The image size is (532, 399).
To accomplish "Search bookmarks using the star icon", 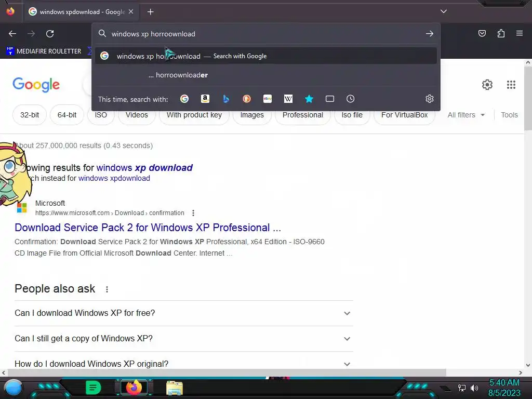I will (x=309, y=99).
